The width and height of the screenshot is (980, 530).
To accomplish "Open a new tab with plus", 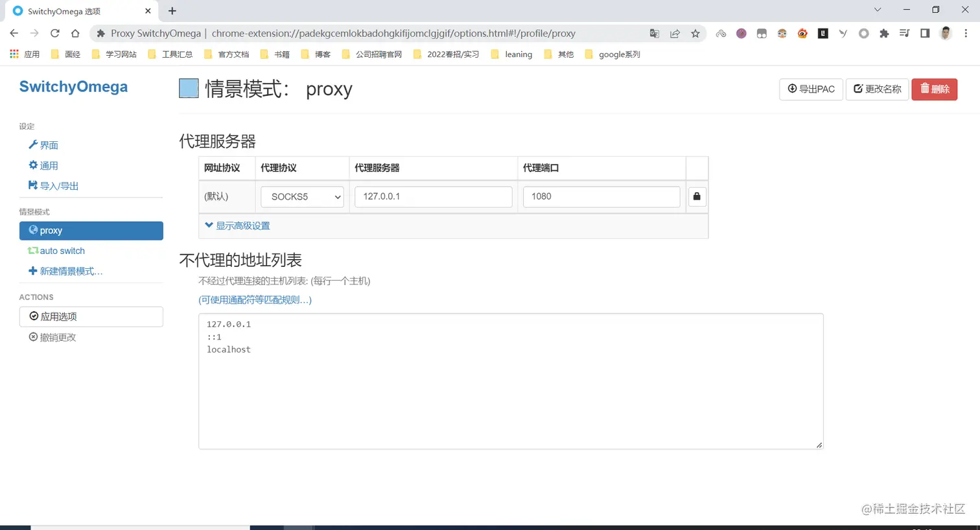I will coord(172,11).
